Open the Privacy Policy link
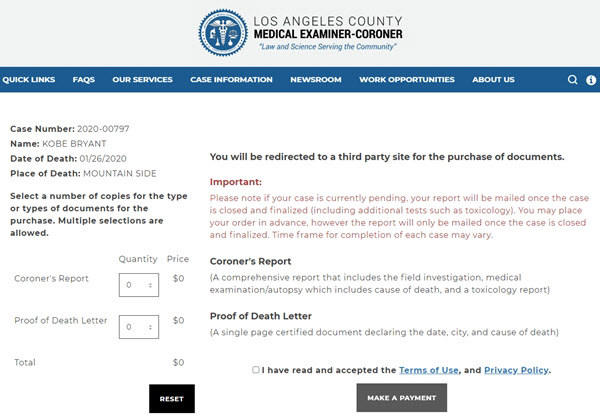The width and height of the screenshot is (600, 420). [516, 370]
